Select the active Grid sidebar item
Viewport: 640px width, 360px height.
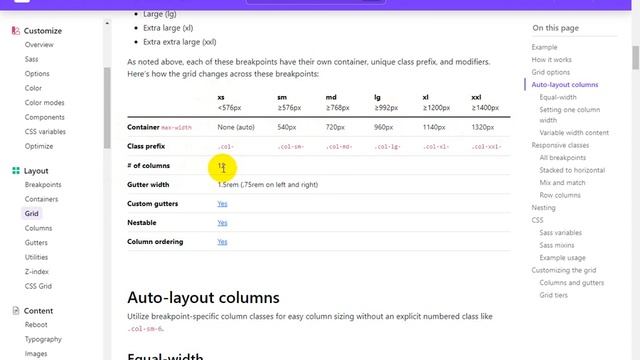(31, 213)
